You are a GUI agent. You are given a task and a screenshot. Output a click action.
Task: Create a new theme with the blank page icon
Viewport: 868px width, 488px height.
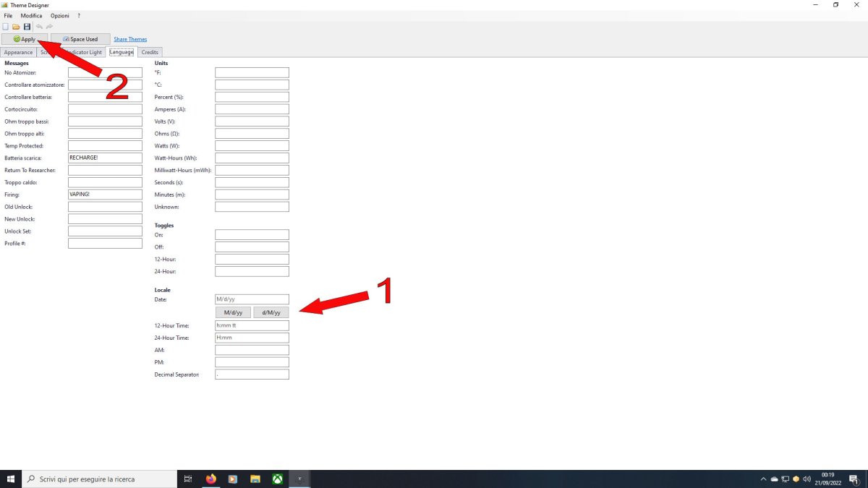6,27
